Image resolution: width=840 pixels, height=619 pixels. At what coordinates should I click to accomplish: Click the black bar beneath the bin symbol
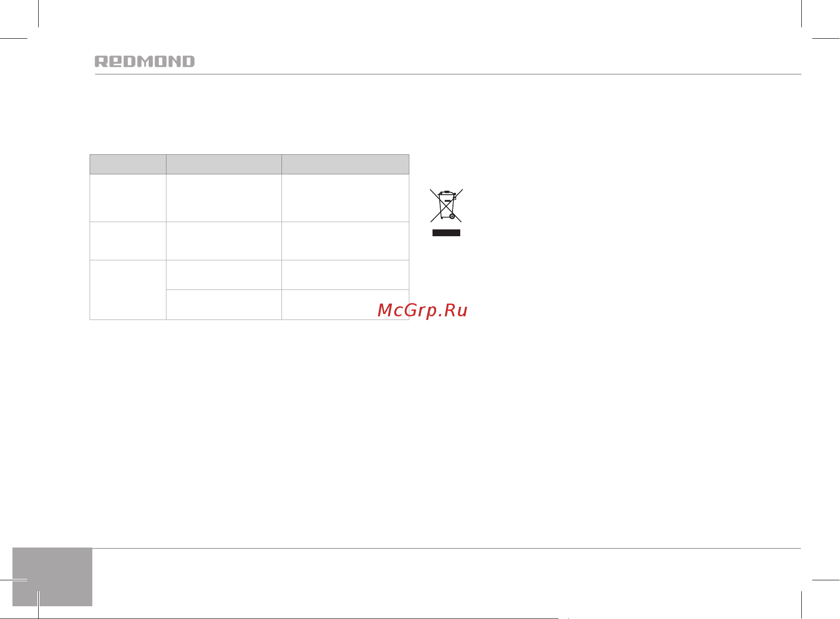pos(446,233)
